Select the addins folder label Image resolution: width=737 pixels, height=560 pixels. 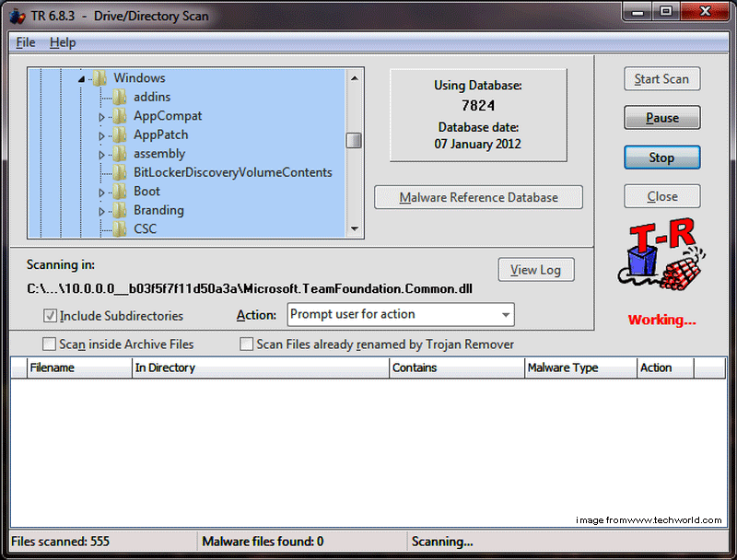click(152, 97)
